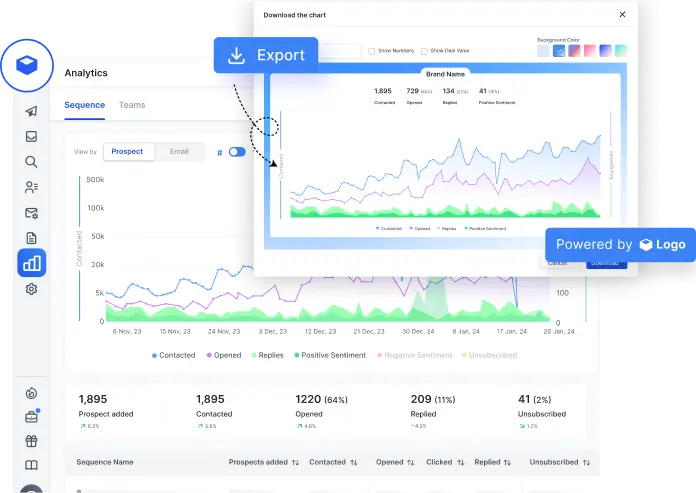The height and width of the screenshot is (493, 696).
Task: Close the Download the chart dialog
Action: (x=623, y=15)
